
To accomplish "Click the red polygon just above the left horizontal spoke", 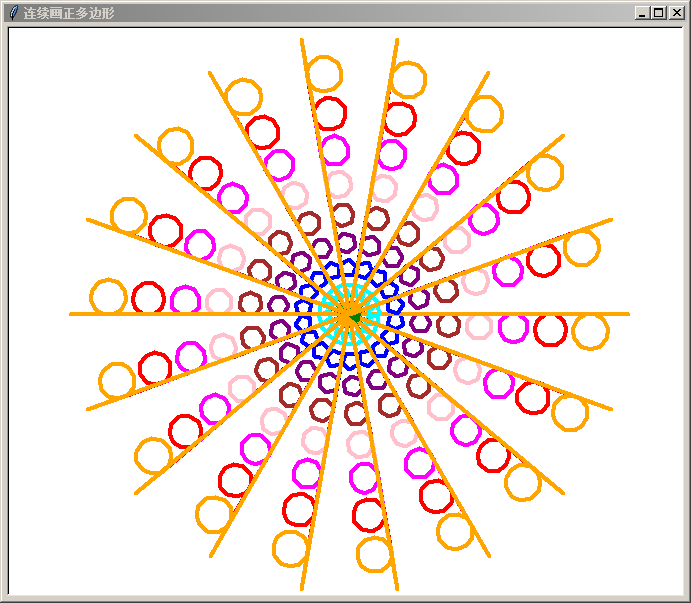I will (148, 297).
